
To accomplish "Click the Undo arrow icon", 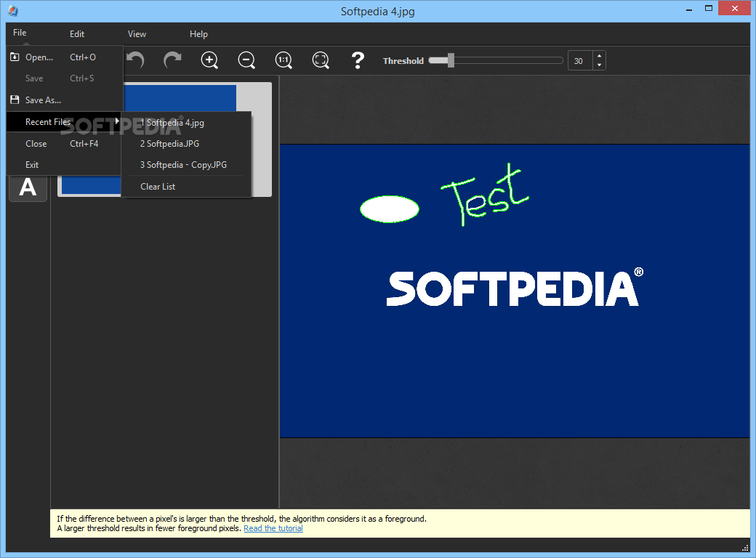I will (x=135, y=60).
